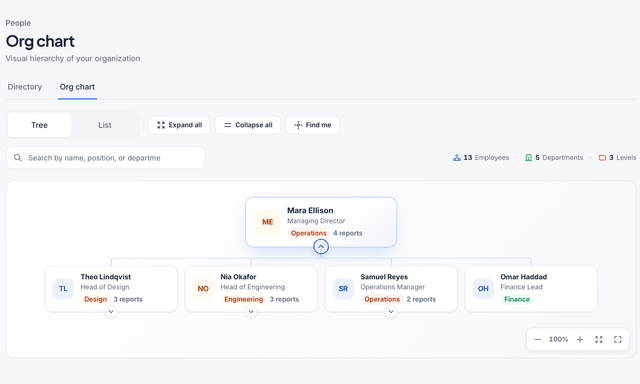Switch to the Directory tab
640x384 pixels.
click(24, 87)
